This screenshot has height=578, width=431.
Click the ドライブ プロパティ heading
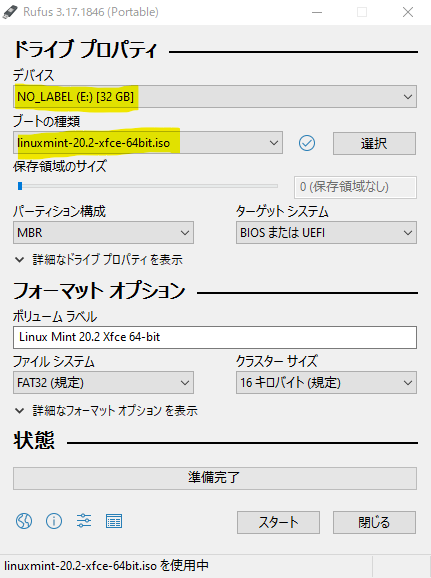pos(86,49)
